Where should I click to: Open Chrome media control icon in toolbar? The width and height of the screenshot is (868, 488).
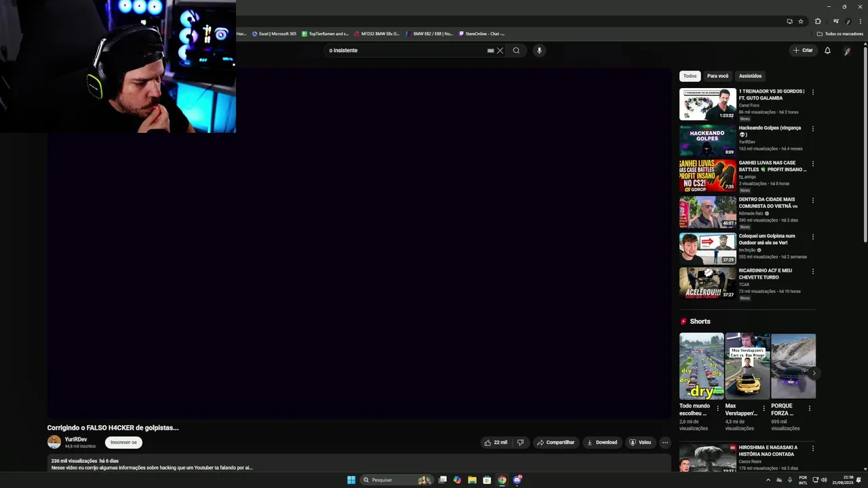click(835, 21)
